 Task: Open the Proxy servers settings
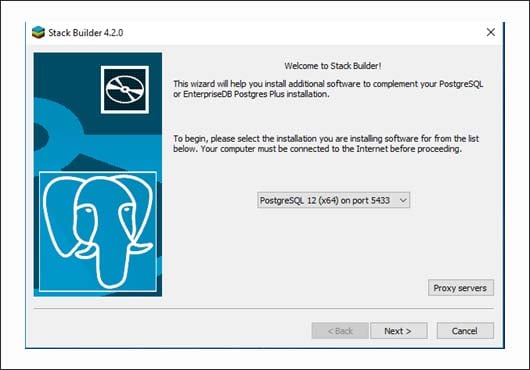click(x=460, y=288)
